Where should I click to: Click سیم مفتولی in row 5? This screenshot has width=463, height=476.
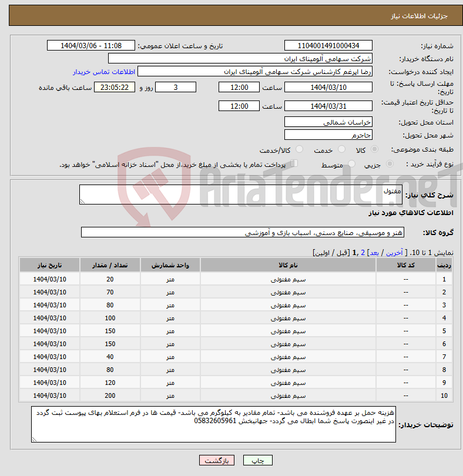pyautogui.click(x=288, y=331)
